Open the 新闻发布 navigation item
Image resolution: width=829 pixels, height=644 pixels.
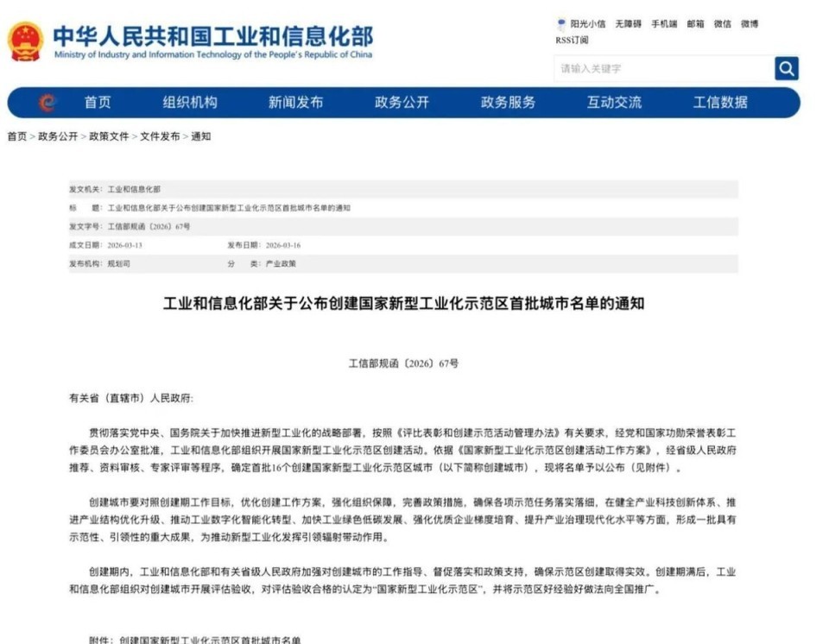click(x=295, y=102)
